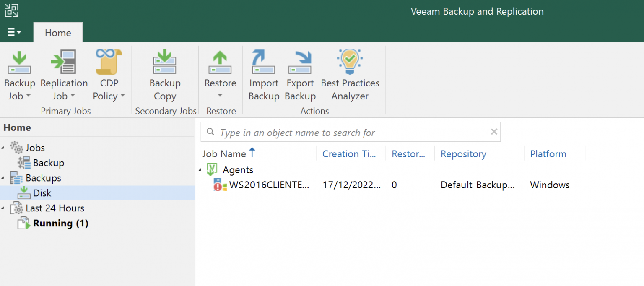
Task: Click the Import Backup icon
Action: click(263, 63)
